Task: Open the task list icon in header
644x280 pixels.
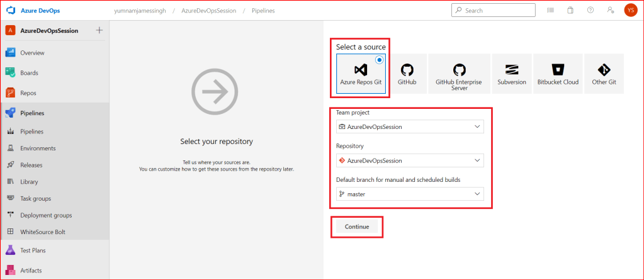Action: coord(550,11)
